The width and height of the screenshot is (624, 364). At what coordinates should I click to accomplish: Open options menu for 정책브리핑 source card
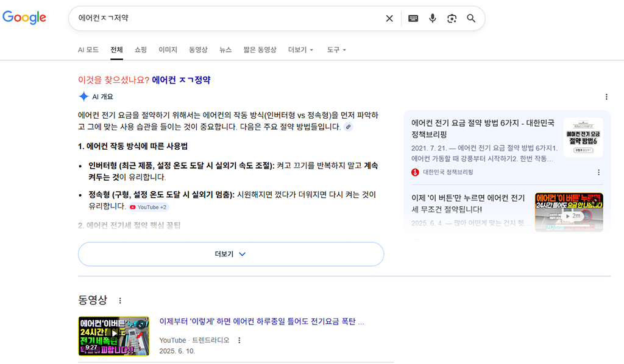598,172
